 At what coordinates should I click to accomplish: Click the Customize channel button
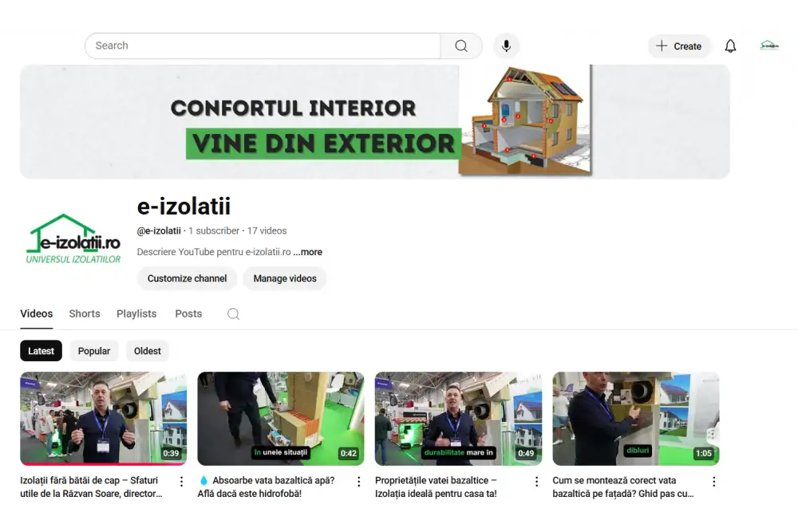tap(187, 278)
